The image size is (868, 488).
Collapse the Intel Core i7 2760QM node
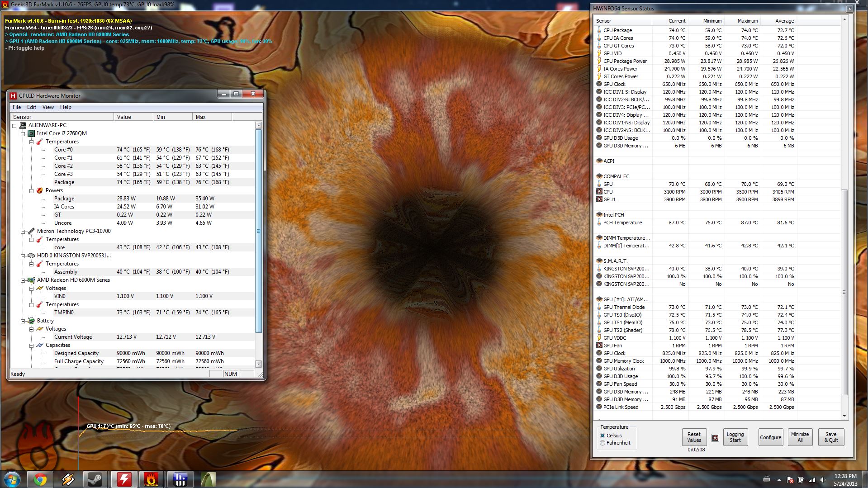(23, 133)
